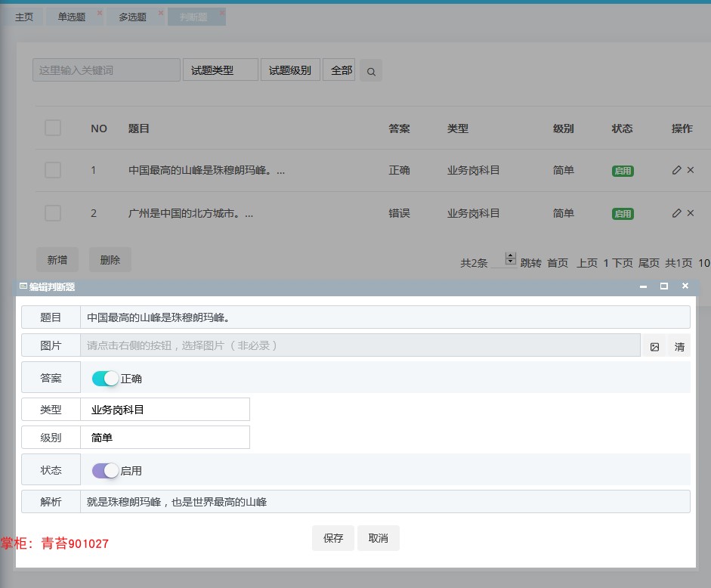Image resolution: width=711 pixels, height=588 pixels.
Task: Switch to the 主页 tab
Action: pyautogui.click(x=23, y=15)
